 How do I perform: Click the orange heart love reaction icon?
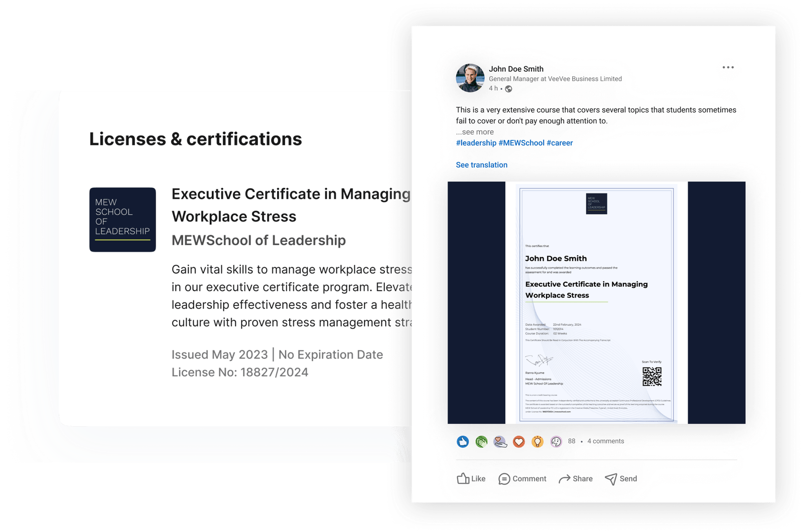point(519,441)
